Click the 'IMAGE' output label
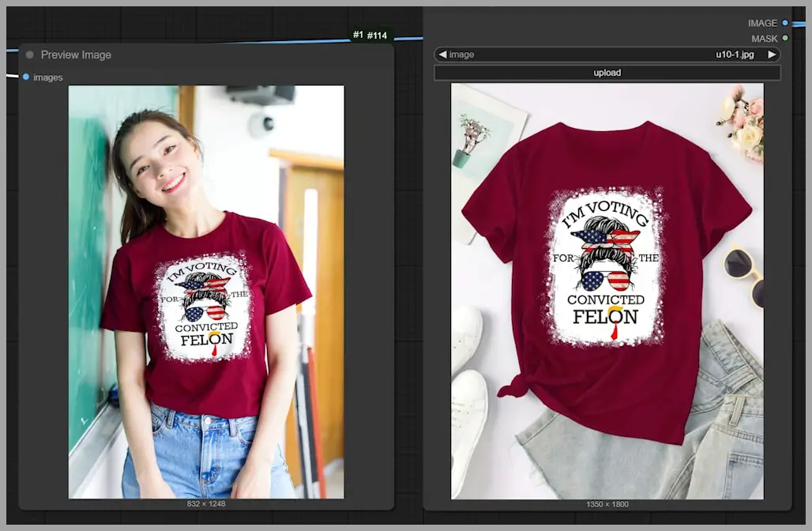Screen dimensions: 812x531 pyautogui.click(x=762, y=24)
